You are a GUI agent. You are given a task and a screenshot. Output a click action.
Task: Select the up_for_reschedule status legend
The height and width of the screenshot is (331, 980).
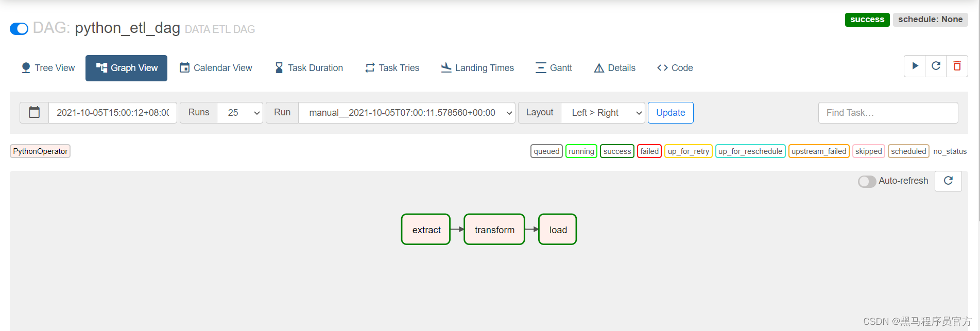(x=750, y=151)
